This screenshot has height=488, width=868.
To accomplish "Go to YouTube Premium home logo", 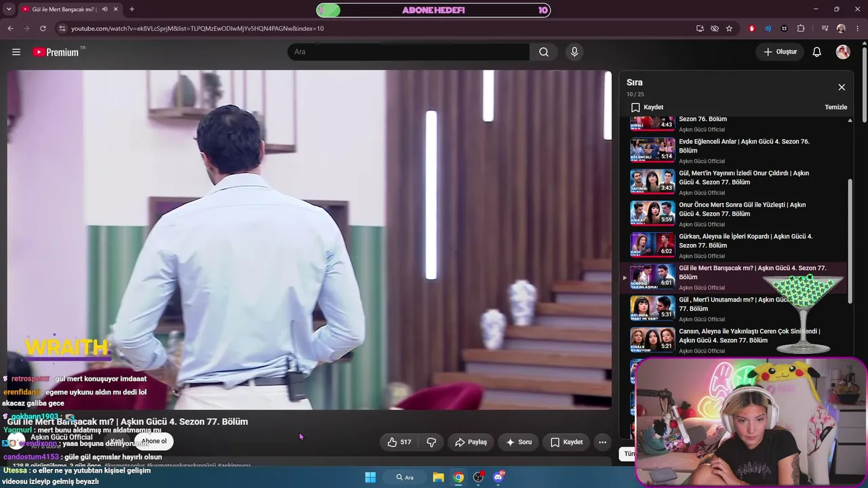I will [x=57, y=52].
